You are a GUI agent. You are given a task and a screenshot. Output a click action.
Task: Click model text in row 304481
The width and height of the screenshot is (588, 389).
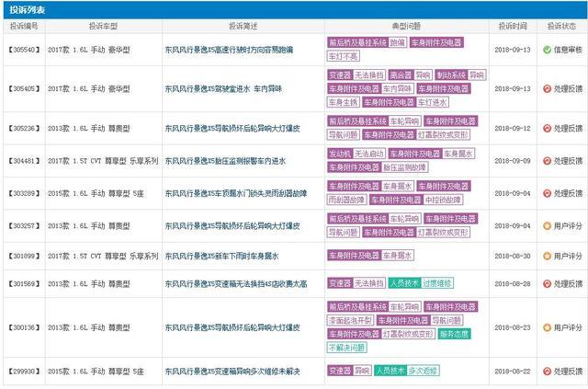click(103, 161)
